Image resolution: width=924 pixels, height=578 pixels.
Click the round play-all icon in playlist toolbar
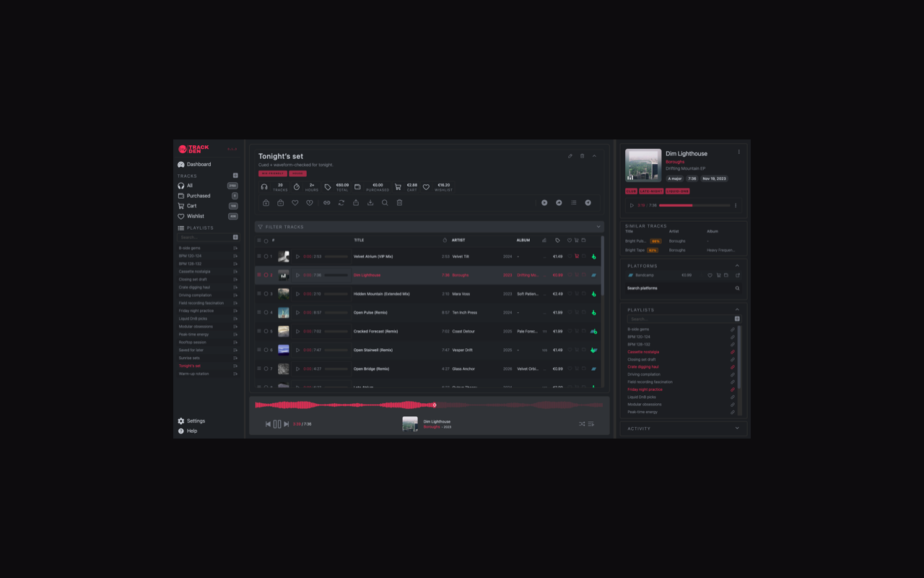tap(544, 203)
